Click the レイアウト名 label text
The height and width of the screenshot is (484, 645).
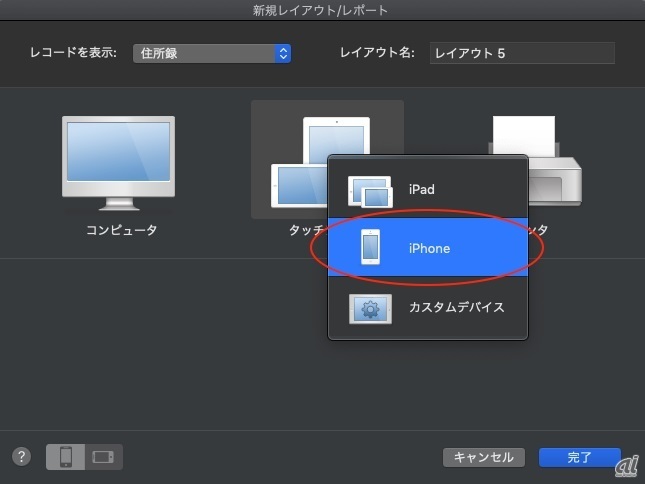pyautogui.click(x=377, y=53)
